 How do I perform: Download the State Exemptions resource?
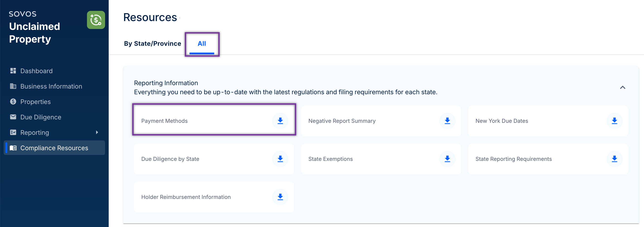tap(447, 159)
